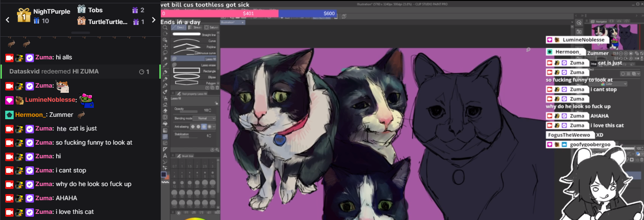
Task: Select the Rectangle sub tool
Action: coord(194,71)
